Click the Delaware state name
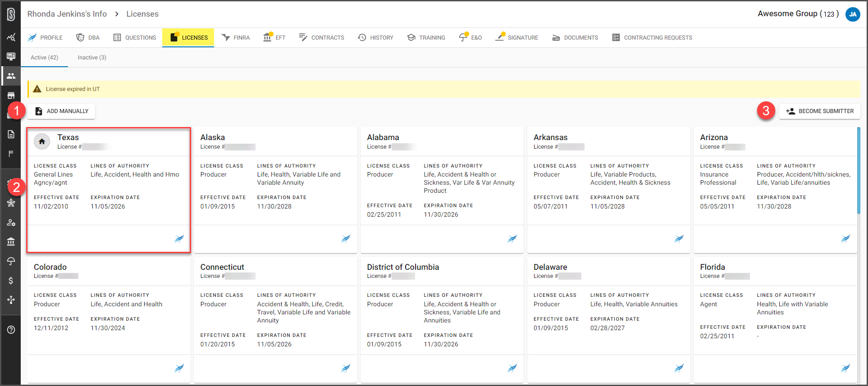The image size is (868, 386). (x=550, y=267)
